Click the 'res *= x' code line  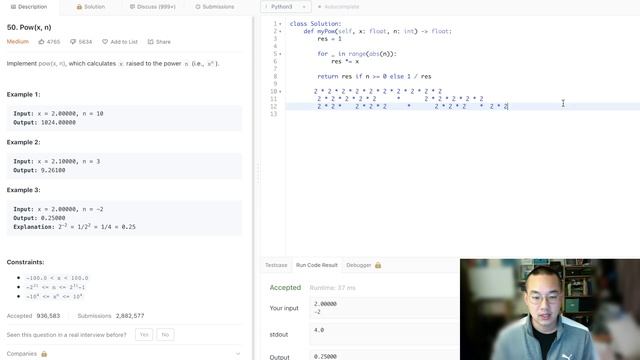click(x=345, y=61)
